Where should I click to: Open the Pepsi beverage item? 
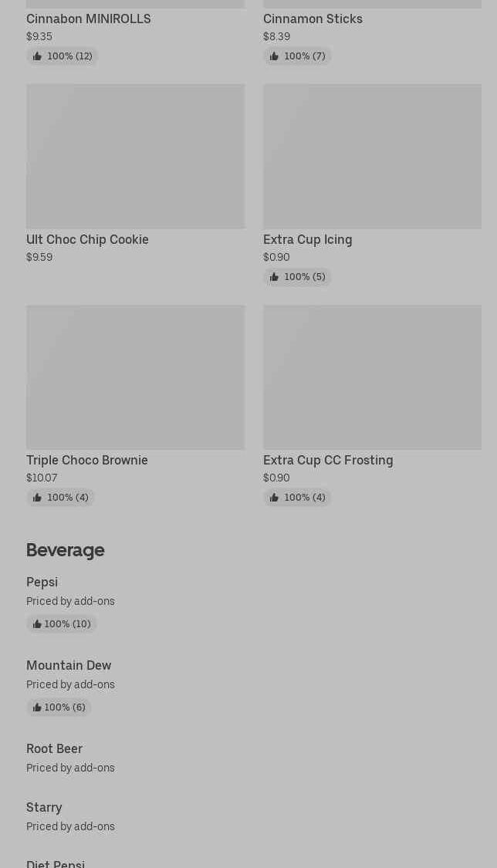pos(42,583)
